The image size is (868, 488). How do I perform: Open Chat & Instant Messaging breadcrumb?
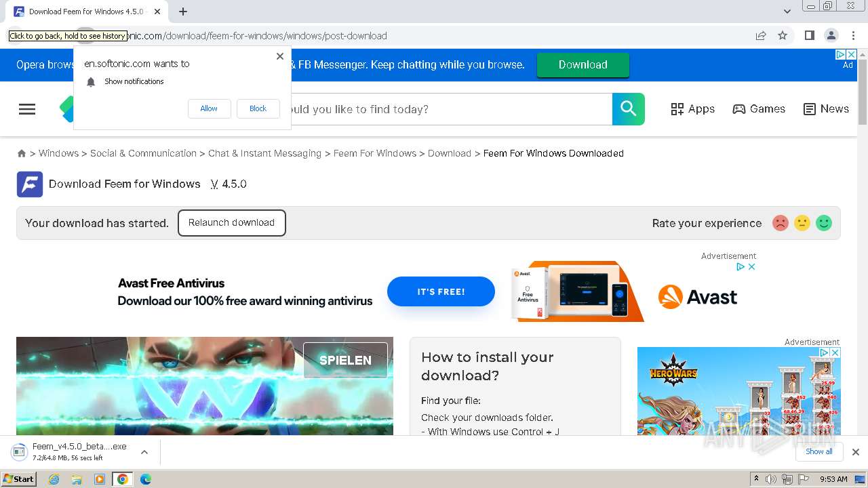[x=264, y=153]
